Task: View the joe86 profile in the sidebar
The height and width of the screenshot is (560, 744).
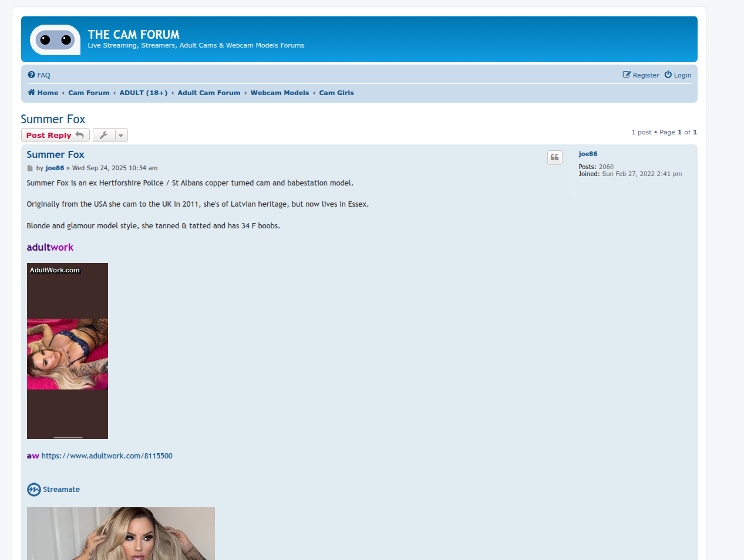Action: click(x=588, y=154)
